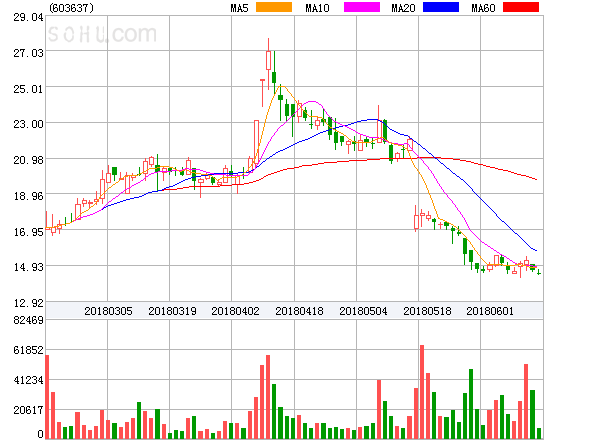Image resolution: width=600 pixels, height=440 pixels.
Task: Click the orange MA5 legend swatch
Action: (x=274, y=7)
